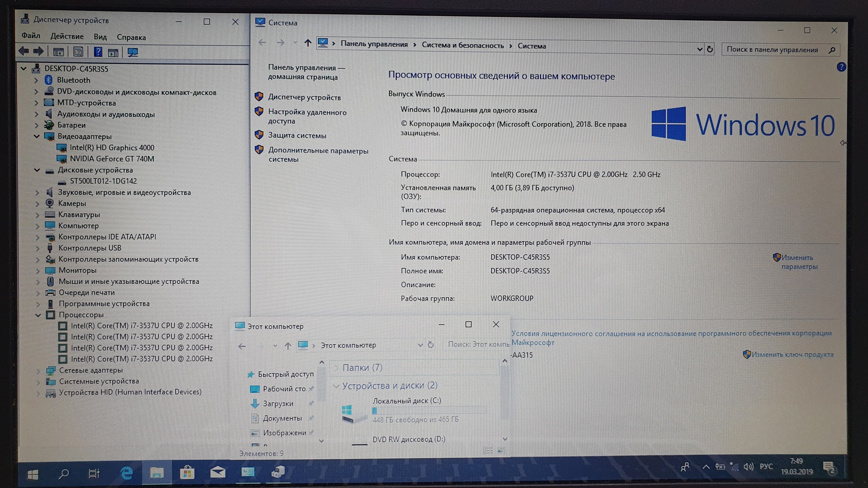
Task: Select the NVIDIA GeForce GT 740M device
Action: pos(111,159)
